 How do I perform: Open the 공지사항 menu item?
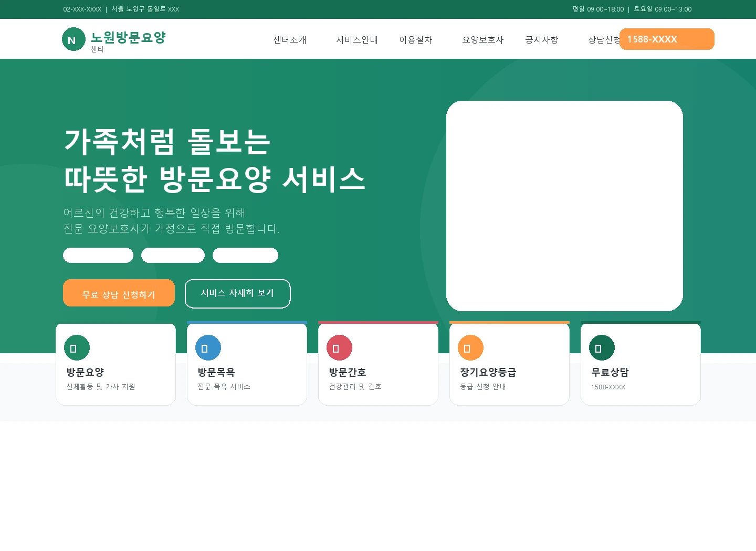coord(542,40)
